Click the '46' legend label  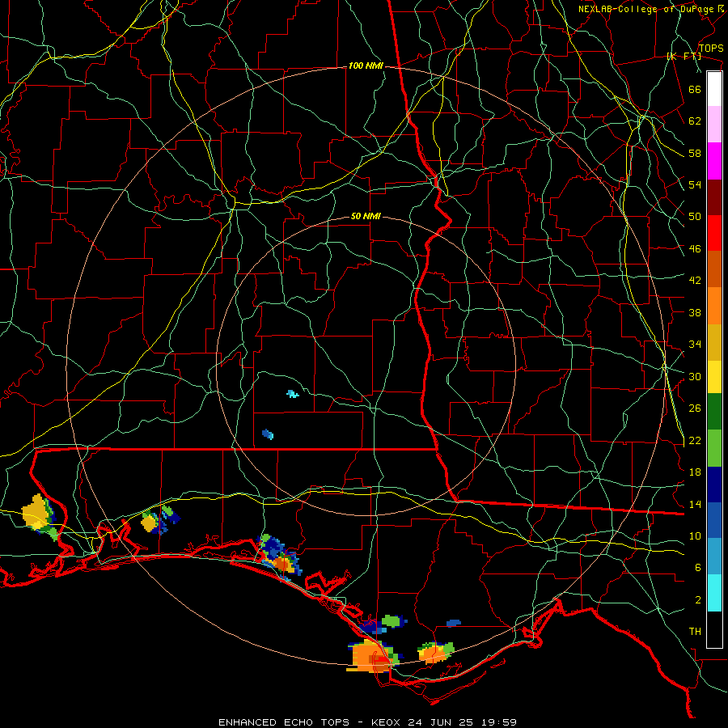click(x=695, y=249)
